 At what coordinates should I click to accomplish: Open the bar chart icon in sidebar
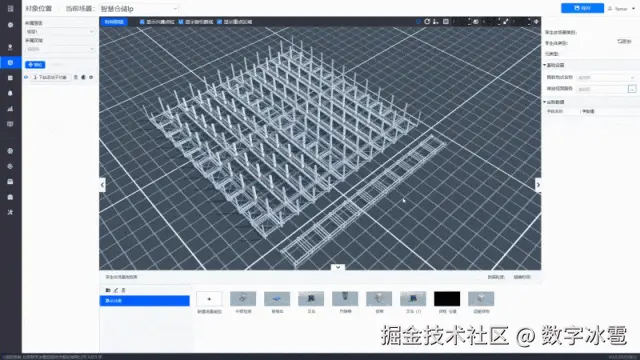pos(10,109)
